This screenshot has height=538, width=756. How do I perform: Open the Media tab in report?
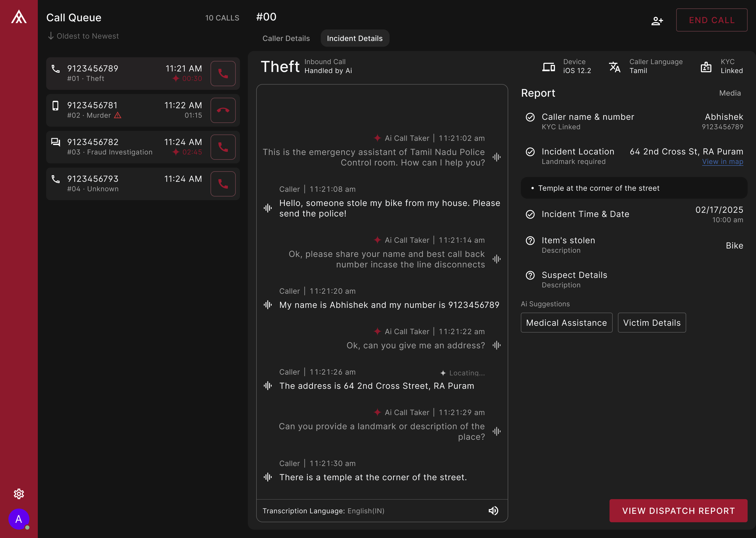[x=729, y=93]
